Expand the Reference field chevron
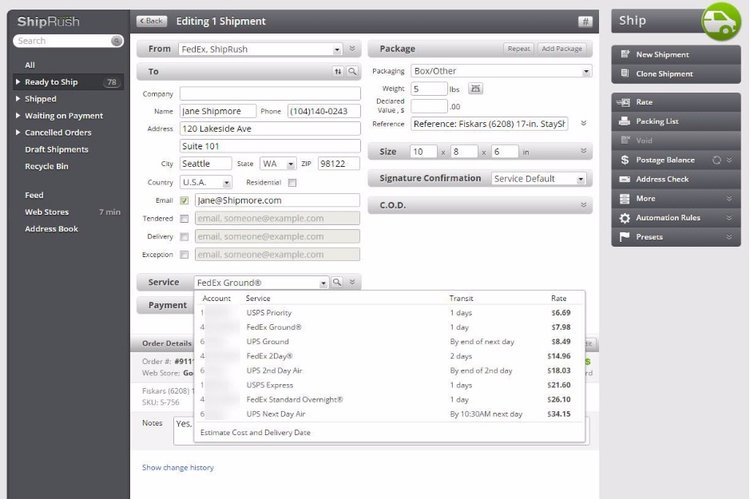This screenshot has height=499, width=750. tap(584, 123)
